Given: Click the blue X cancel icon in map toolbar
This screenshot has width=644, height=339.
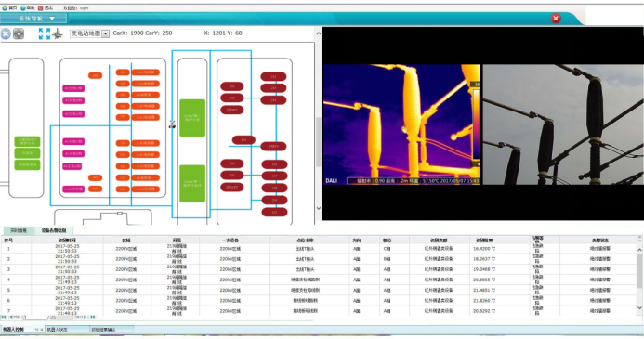Looking at the screenshot, I should pos(6,33).
